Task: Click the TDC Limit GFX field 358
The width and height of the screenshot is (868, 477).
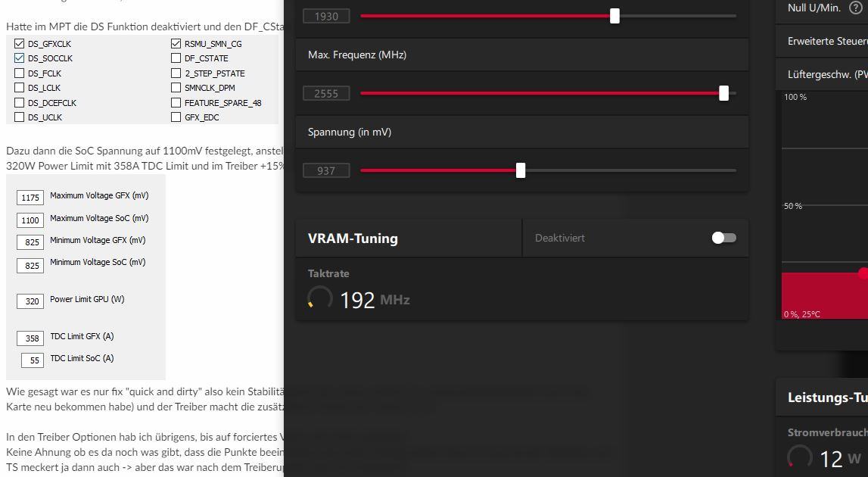Action: coord(30,338)
